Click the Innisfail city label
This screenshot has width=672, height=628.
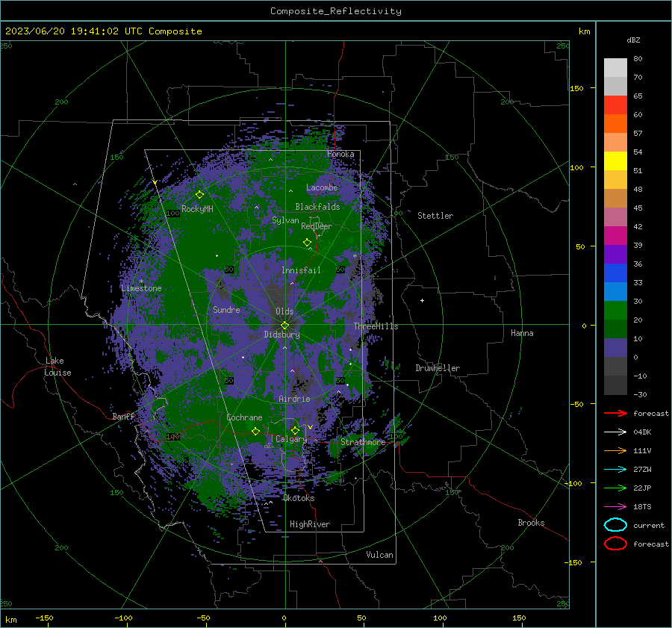click(301, 270)
